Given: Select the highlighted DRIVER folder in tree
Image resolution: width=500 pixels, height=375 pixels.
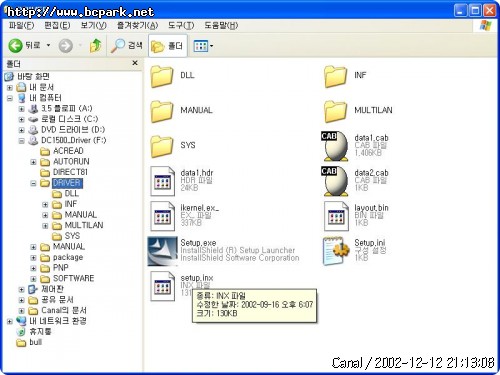Looking at the screenshot, I should tap(67, 183).
